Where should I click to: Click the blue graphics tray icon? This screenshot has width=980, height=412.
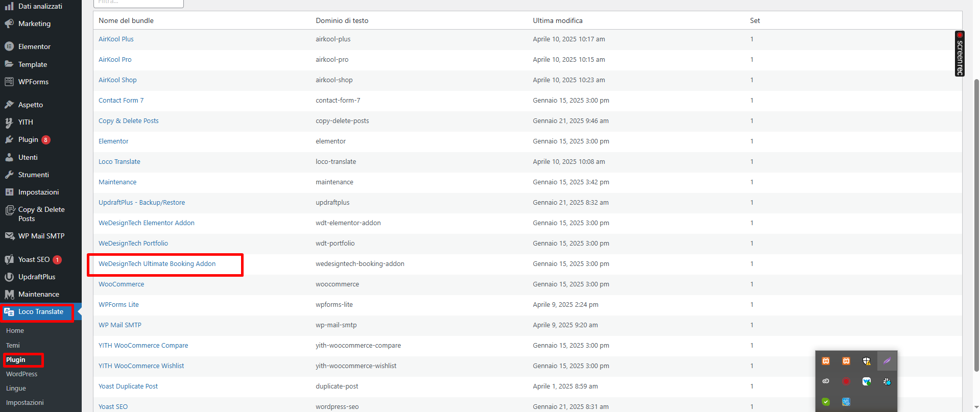click(846, 402)
